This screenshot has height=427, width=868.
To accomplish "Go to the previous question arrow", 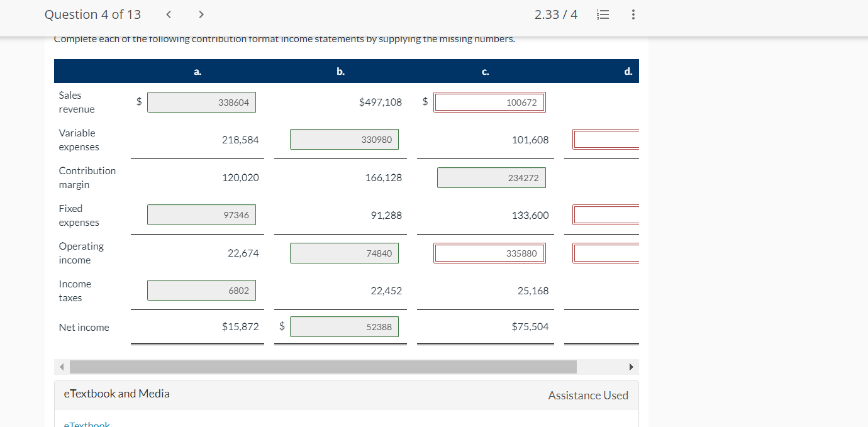I will pyautogui.click(x=169, y=14).
